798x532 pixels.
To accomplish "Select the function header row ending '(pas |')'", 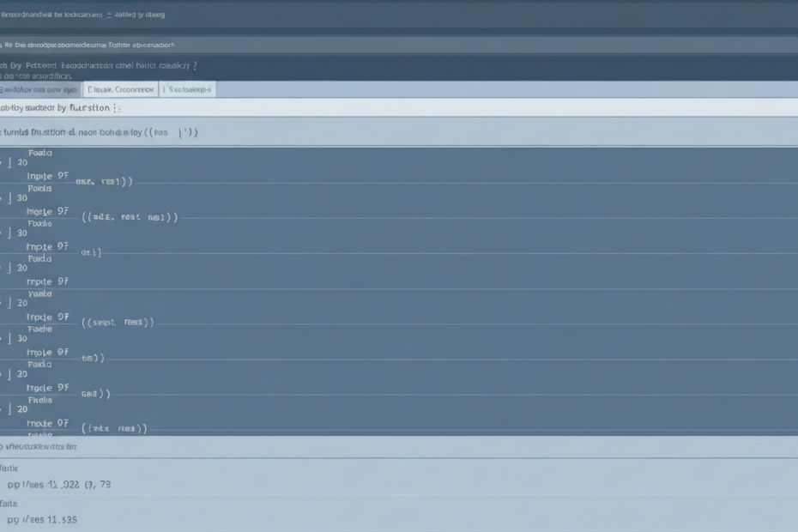I will (x=103, y=133).
